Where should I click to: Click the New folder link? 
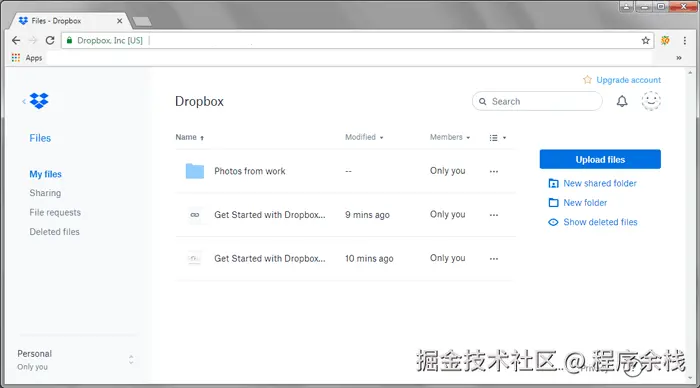(x=585, y=203)
